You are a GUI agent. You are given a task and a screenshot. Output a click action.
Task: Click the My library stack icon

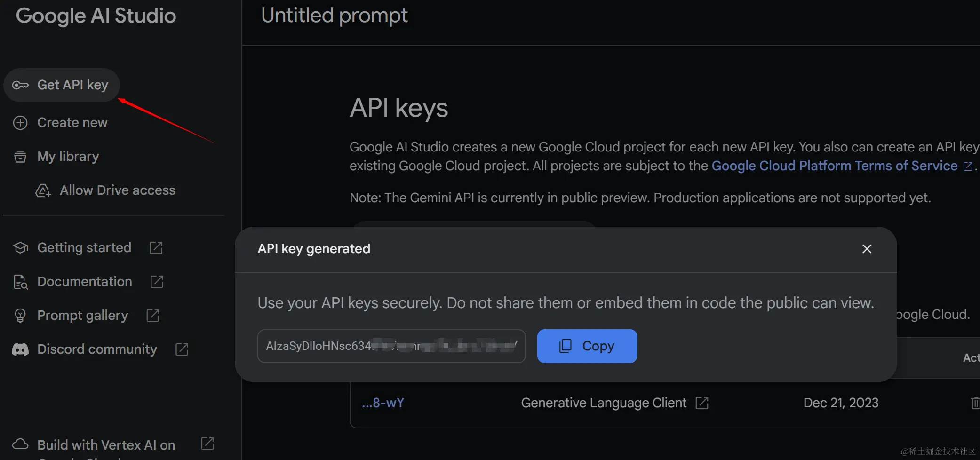[x=20, y=157]
